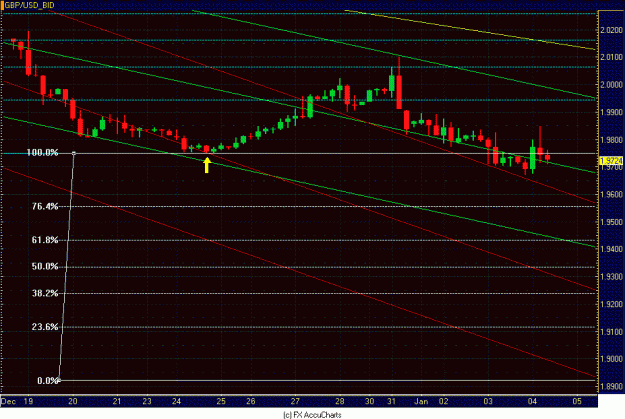Click the date label 31

(x=391, y=401)
